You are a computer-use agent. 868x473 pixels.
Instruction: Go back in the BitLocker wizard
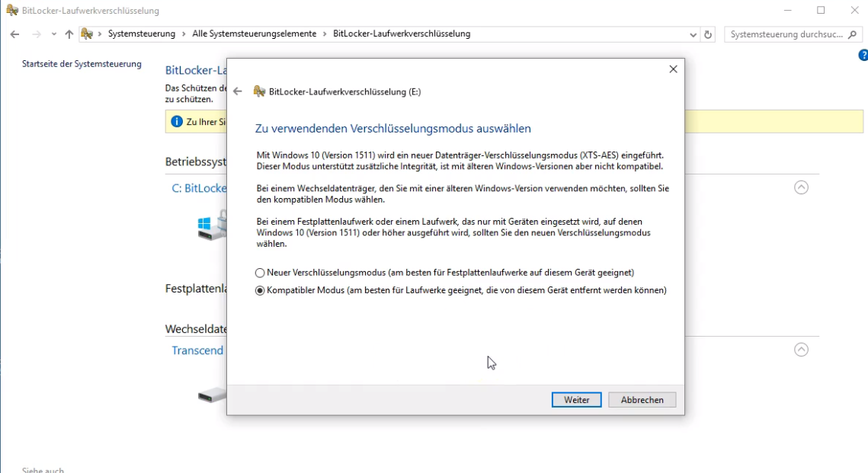pyautogui.click(x=238, y=91)
